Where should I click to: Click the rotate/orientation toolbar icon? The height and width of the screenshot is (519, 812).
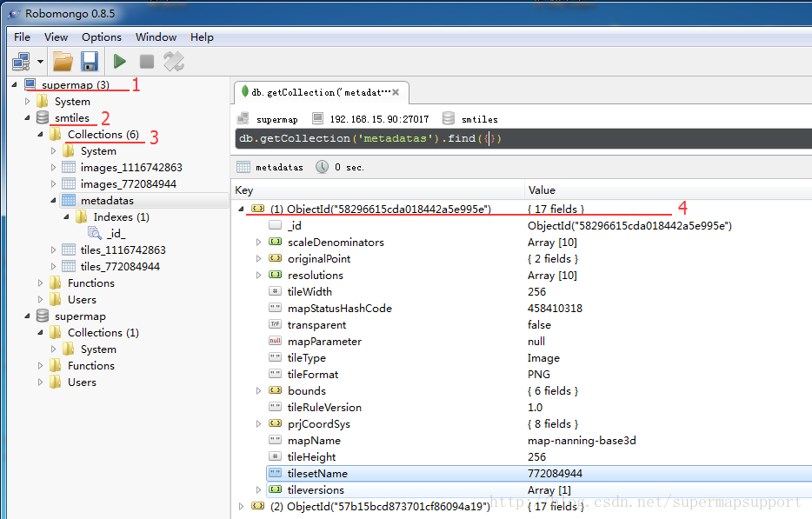pyautogui.click(x=174, y=62)
